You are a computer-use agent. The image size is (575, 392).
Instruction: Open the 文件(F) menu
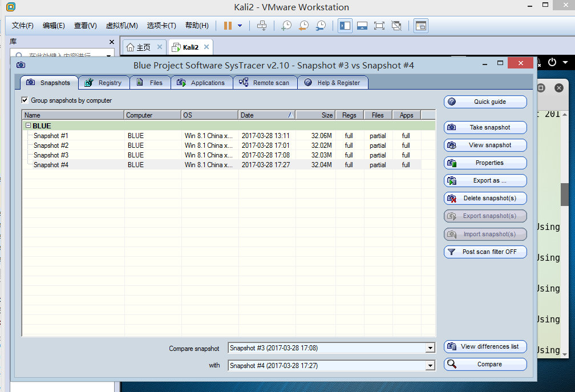pos(22,25)
